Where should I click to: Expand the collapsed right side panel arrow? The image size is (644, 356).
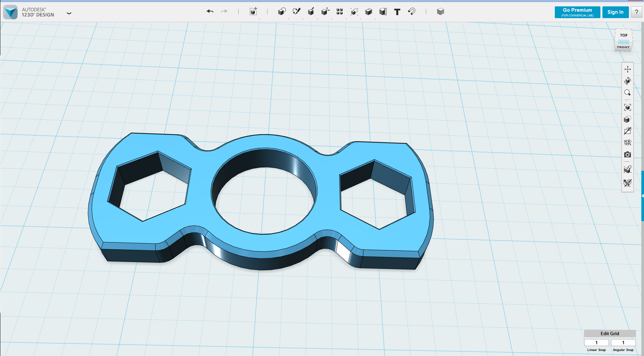(642, 196)
